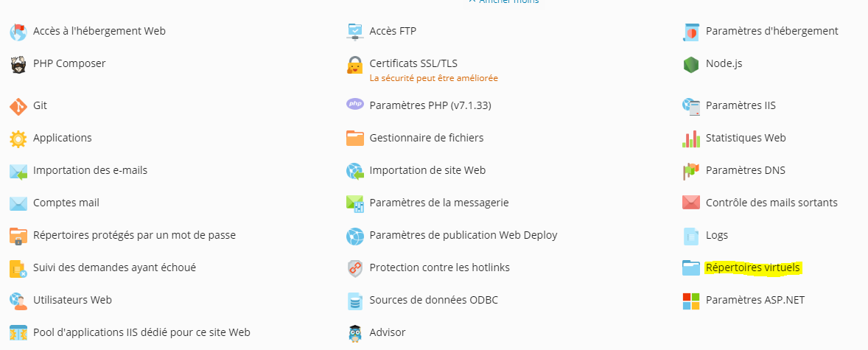Open Utilisateurs Web link

(x=72, y=300)
